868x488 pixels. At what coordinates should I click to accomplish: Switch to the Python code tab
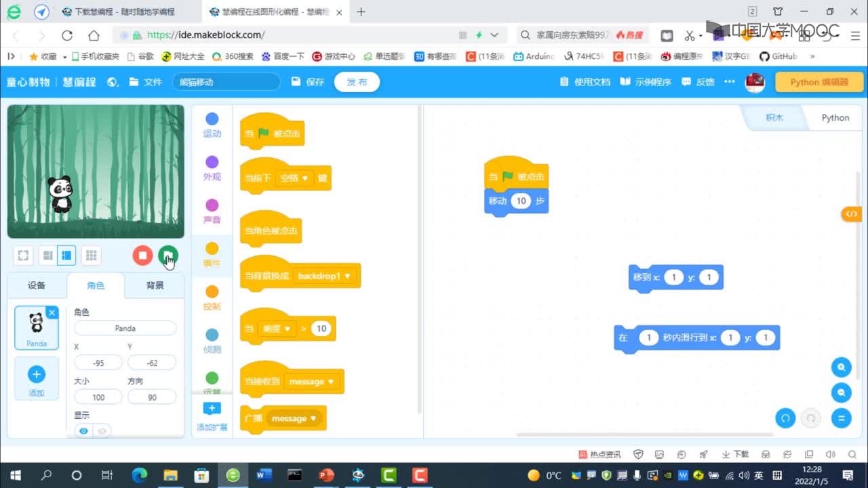click(835, 117)
